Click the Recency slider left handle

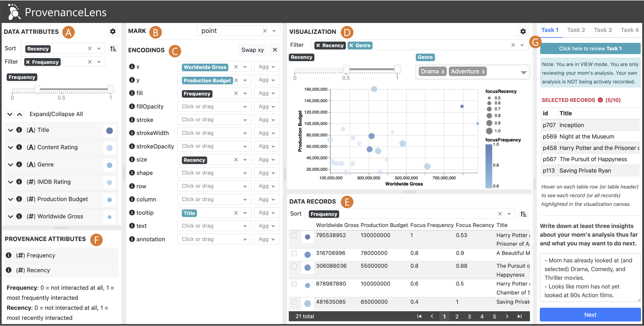point(346,69)
